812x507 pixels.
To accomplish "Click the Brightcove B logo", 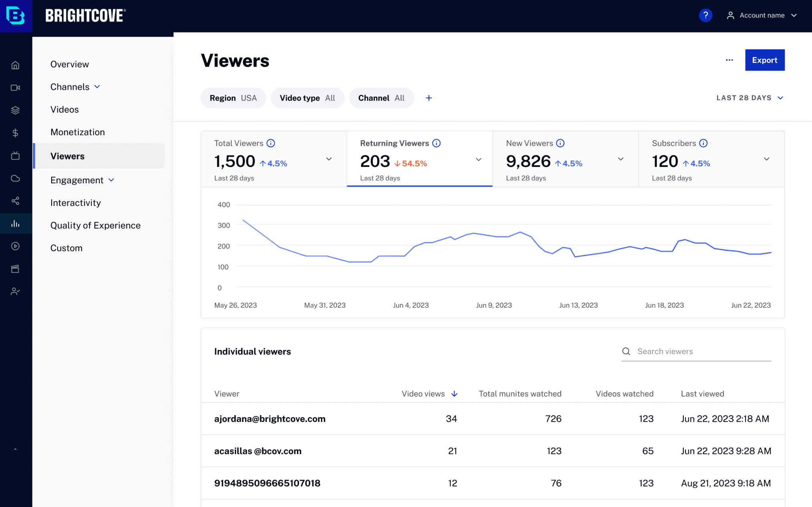I will [16, 16].
